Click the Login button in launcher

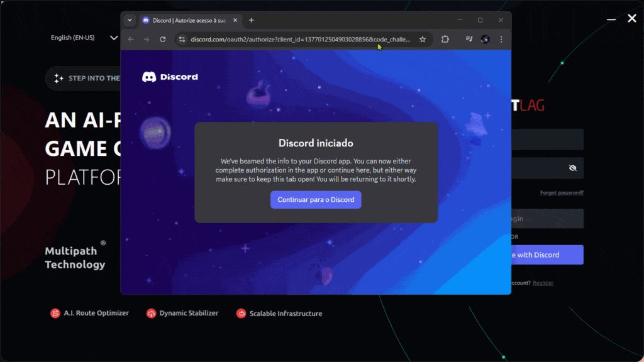[x=547, y=219]
